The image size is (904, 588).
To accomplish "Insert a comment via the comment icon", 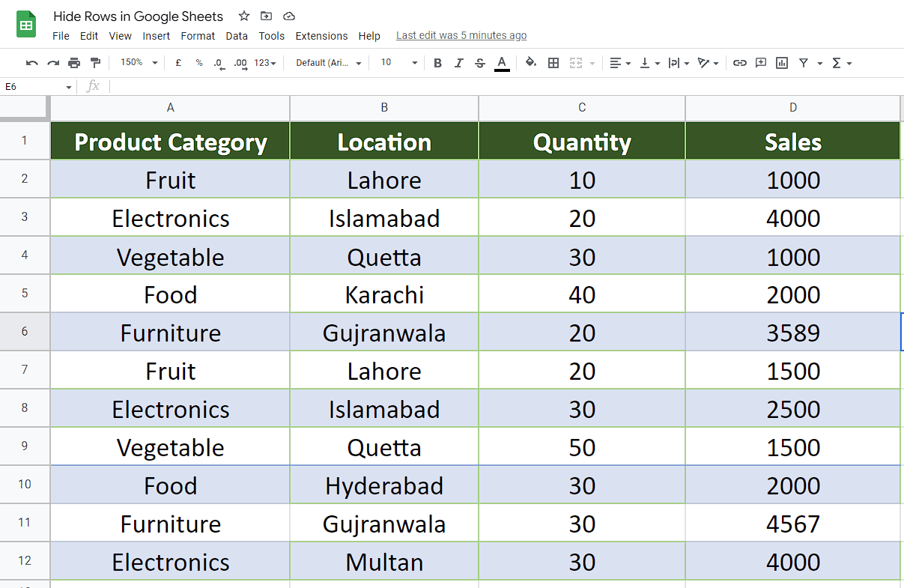I will click(x=760, y=63).
